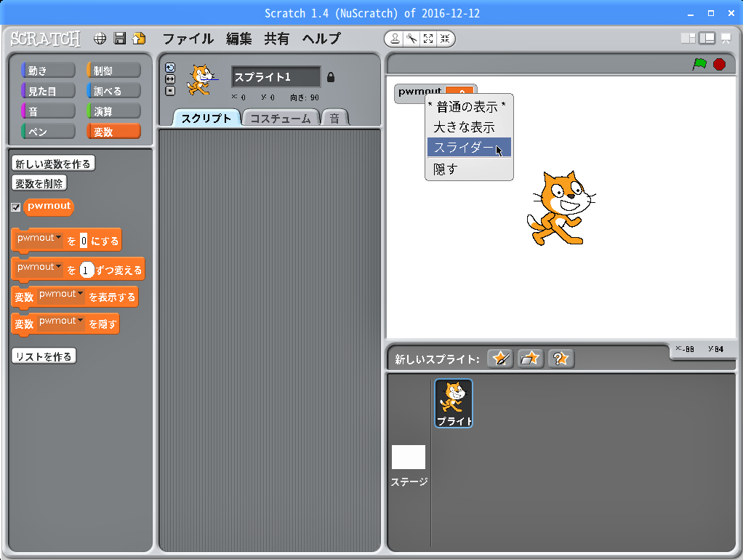Open the ファイル menu
Screen dimensions: 743x560
click(188, 39)
